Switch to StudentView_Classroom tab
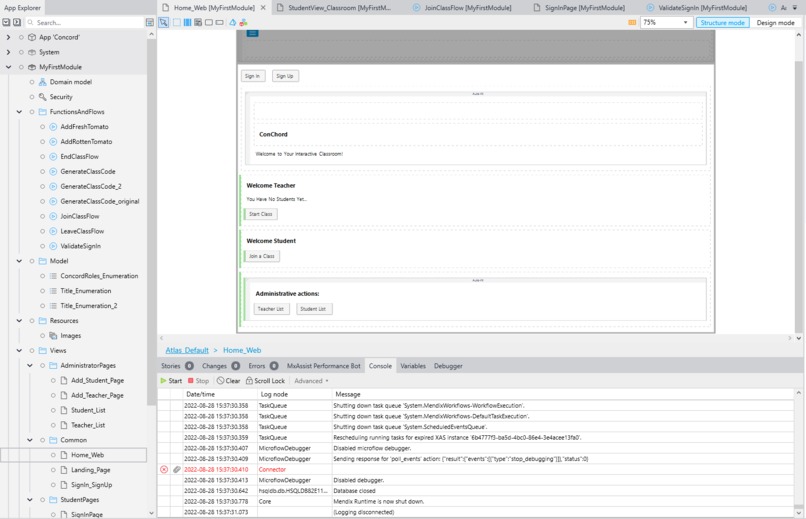This screenshot has width=806, height=519. 336,8
